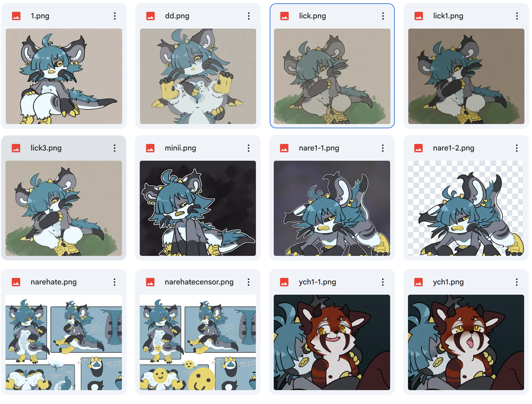Click the image file icon beside 1.png
Viewport: 532px width, 404px height.
pyautogui.click(x=16, y=16)
